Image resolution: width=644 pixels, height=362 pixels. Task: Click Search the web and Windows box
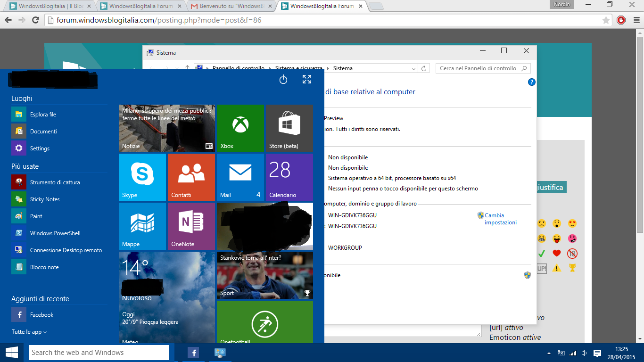point(99,353)
